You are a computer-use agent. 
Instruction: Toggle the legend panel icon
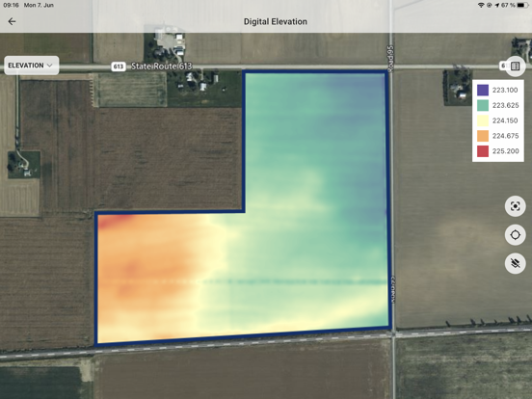point(515,66)
